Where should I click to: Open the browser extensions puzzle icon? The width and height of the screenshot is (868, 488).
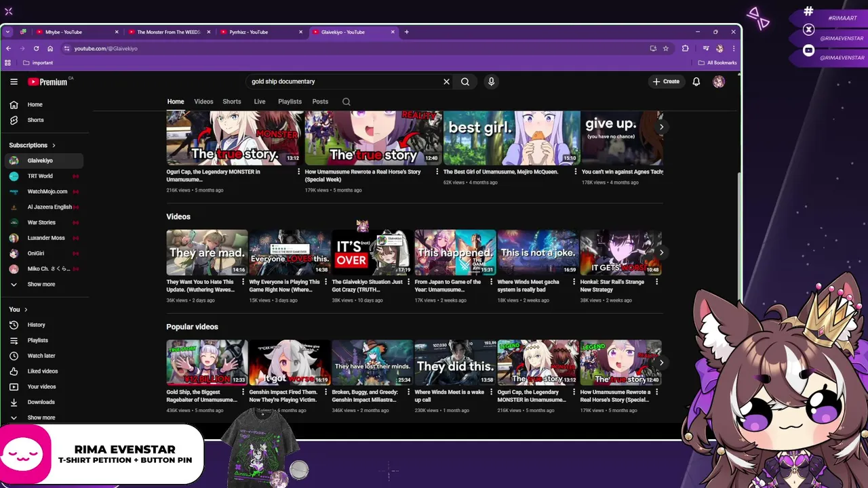685,48
